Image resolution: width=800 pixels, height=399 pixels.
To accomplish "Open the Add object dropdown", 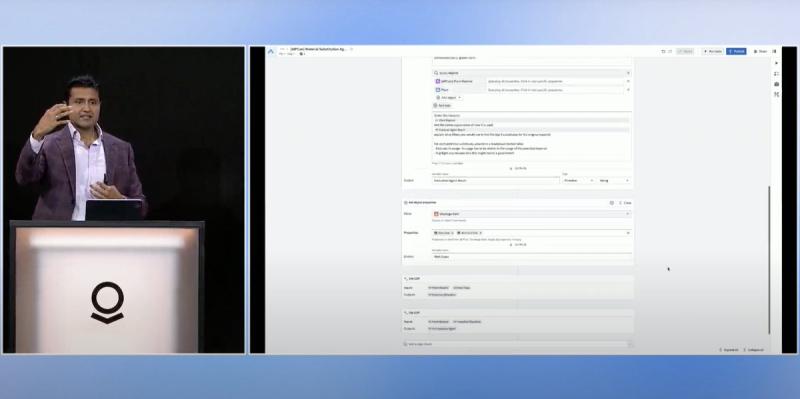I will click(448, 97).
